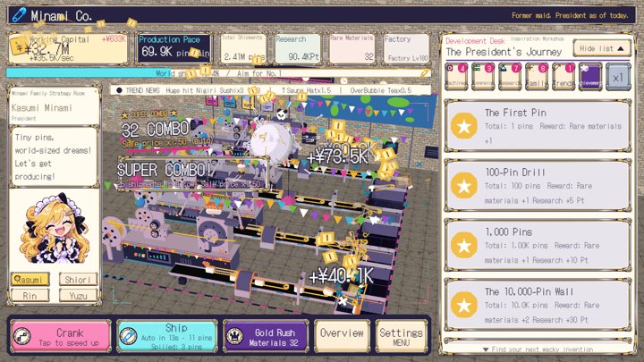The image size is (644, 362).
Task: Open the Rare Materials panel
Action: pyautogui.click(x=352, y=48)
